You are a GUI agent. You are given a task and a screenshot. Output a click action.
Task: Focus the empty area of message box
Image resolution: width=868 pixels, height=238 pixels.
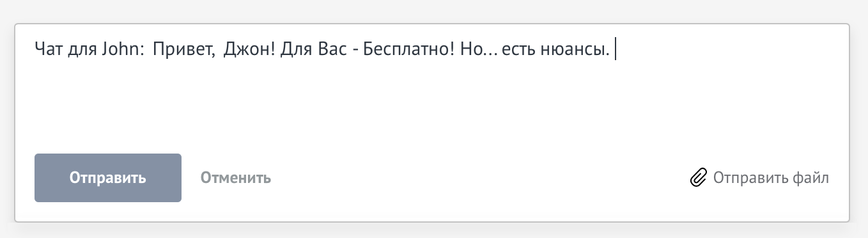[432, 102]
